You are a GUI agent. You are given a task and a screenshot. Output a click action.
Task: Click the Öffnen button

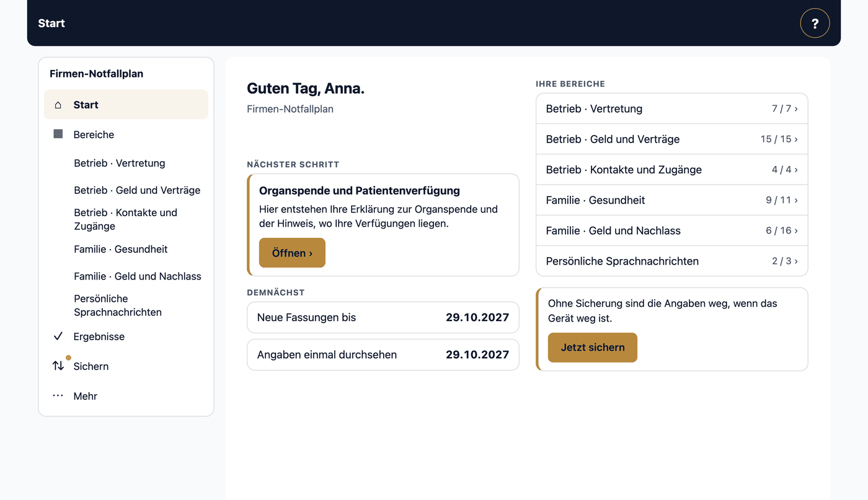pyautogui.click(x=292, y=253)
